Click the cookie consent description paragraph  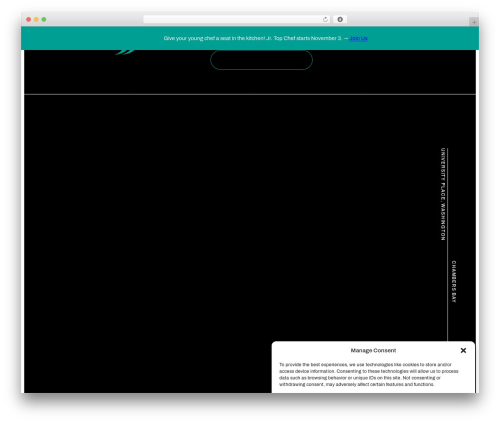[x=369, y=374]
